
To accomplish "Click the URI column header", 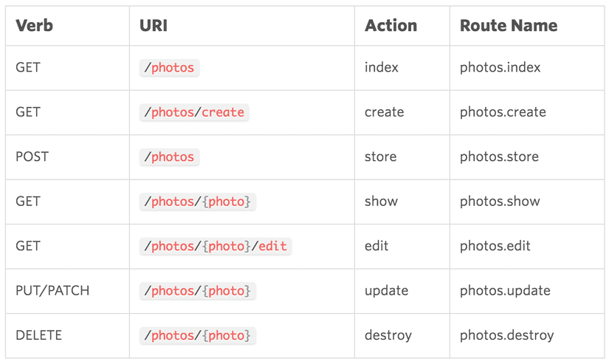I will tap(154, 26).
